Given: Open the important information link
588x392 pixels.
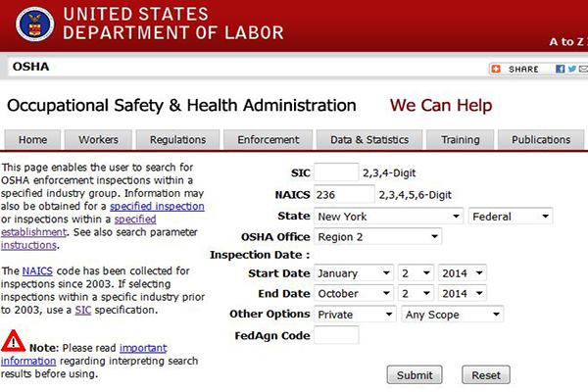Looking at the screenshot, I should point(137,348).
